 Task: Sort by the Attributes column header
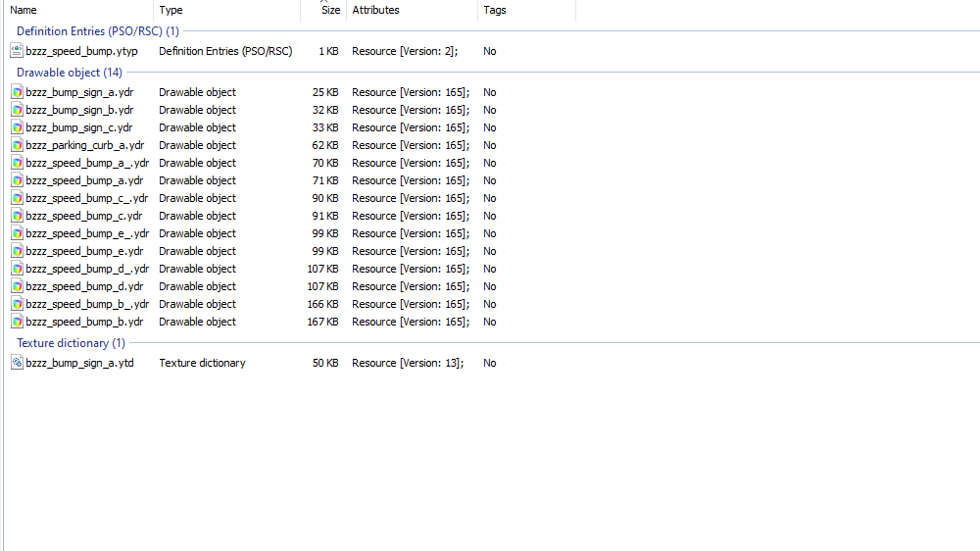pyautogui.click(x=375, y=10)
